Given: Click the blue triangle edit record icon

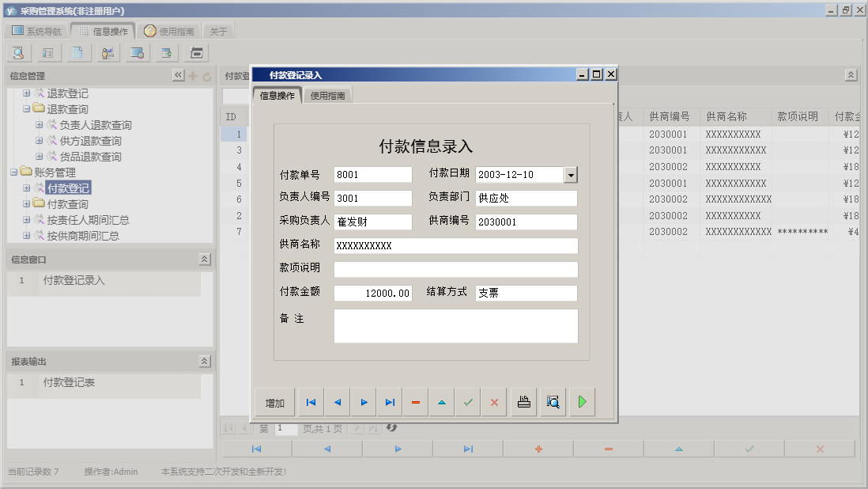Looking at the screenshot, I should coord(441,401).
